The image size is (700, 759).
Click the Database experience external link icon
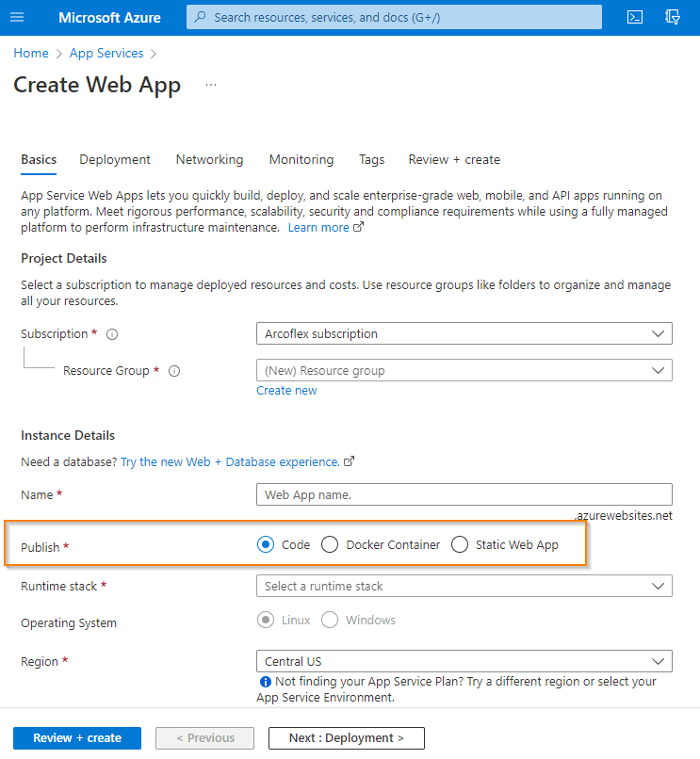pos(349,461)
